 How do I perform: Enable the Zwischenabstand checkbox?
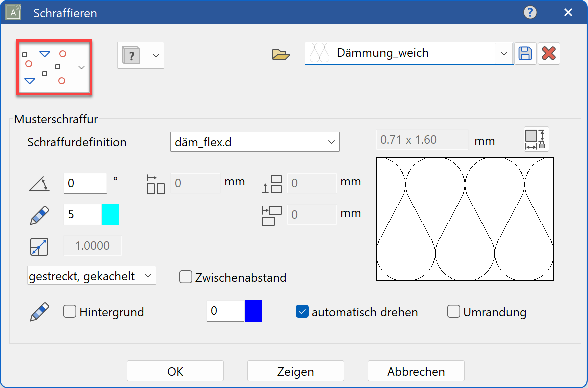tap(186, 277)
